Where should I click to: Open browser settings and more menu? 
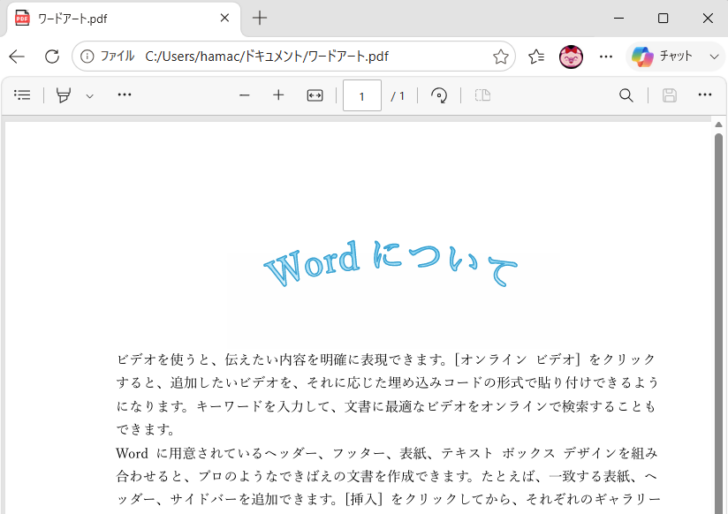pyautogui.click(x=605, y=57)
